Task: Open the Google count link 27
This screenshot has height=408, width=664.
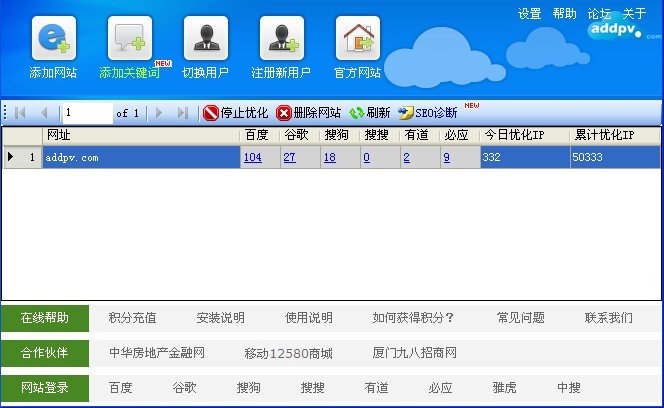Action: pyautogui.click(x=290, y=157)
